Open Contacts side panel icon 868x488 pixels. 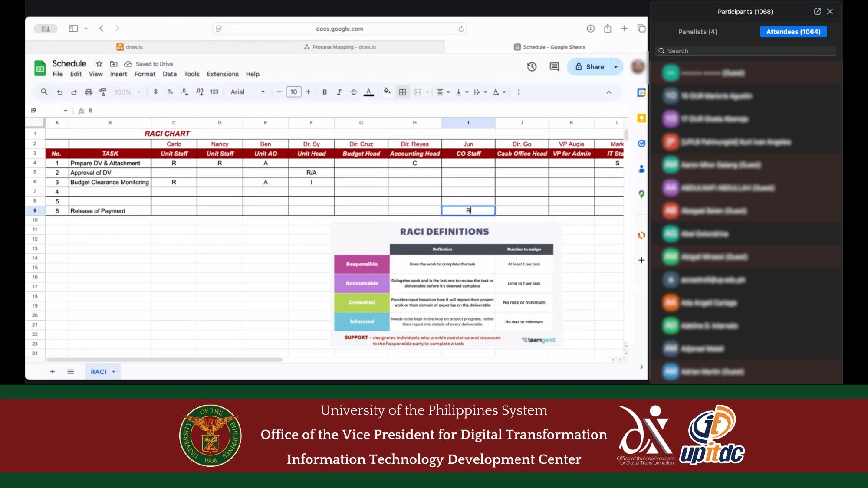(x=641, y=169)
